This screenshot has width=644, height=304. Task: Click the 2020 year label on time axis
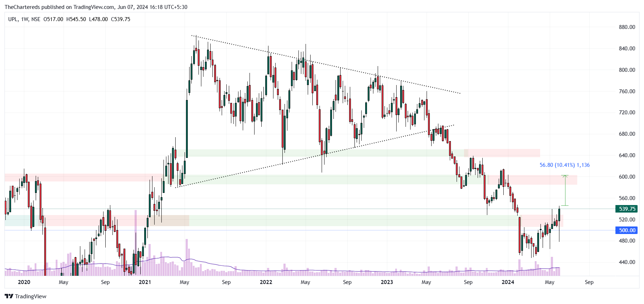(24, 282)
